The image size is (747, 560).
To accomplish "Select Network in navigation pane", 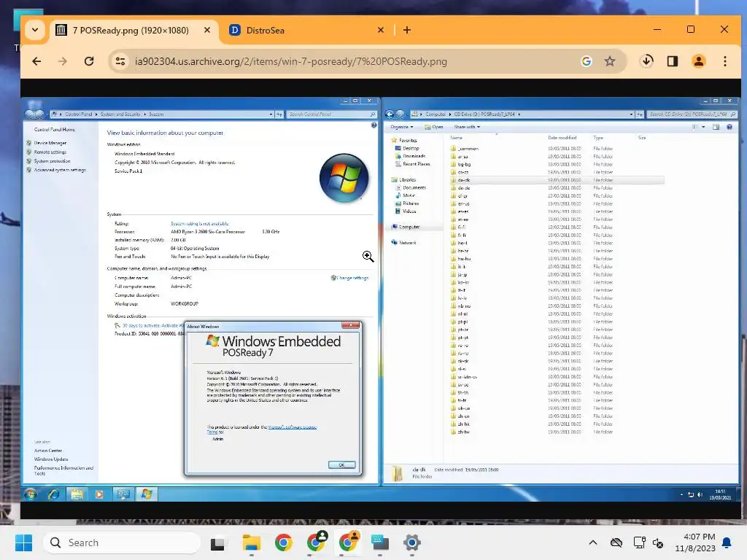I will [x=407, y=243].
